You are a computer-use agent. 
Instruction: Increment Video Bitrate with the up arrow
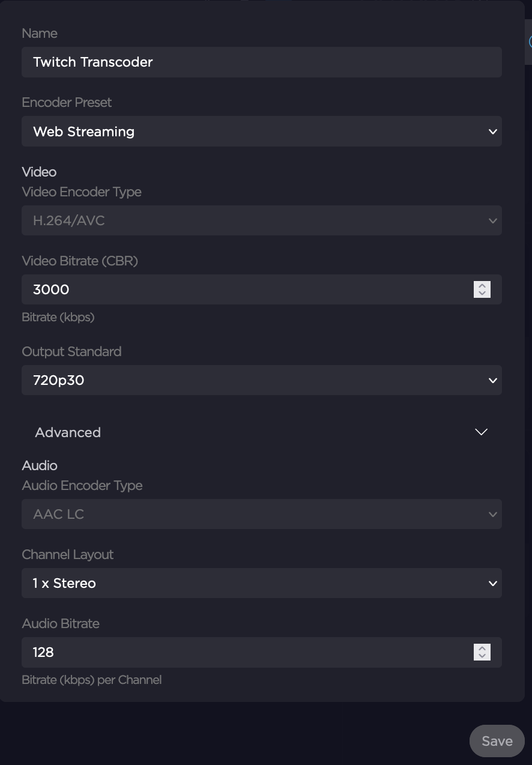[x=481, y=286]
